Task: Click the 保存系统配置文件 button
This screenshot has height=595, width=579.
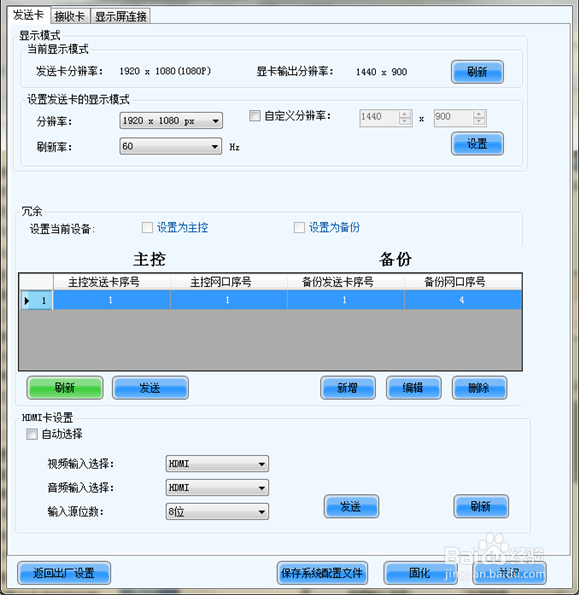Action: 322,573
